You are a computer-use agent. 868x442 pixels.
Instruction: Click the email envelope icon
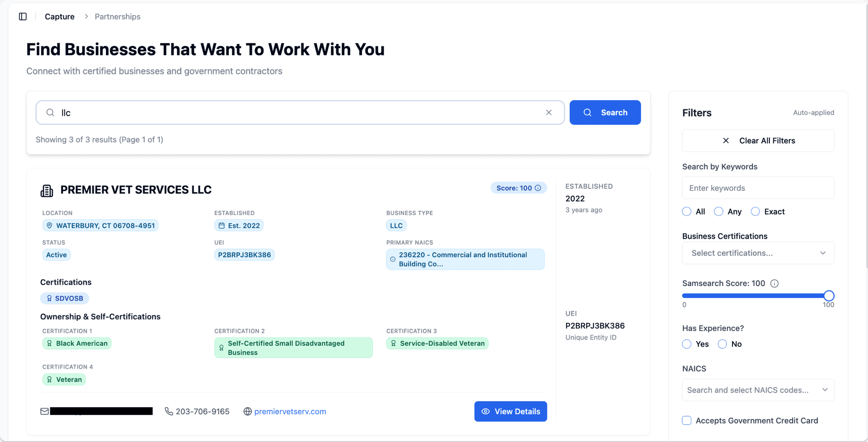point(44,411)
